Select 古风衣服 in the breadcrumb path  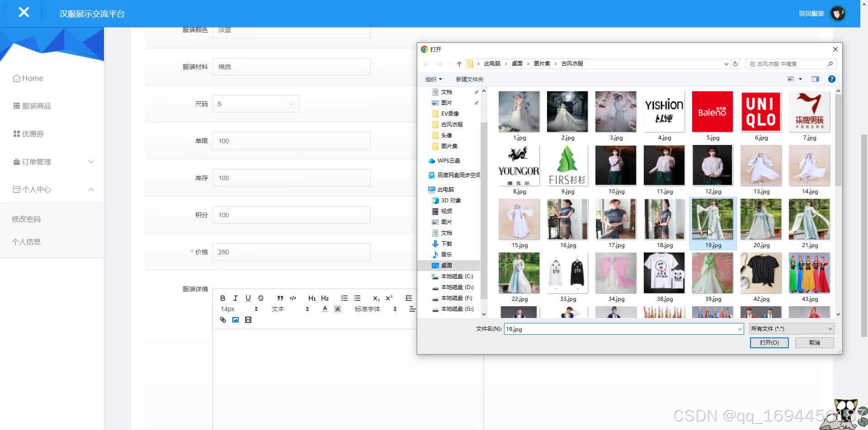pos(572,64)
